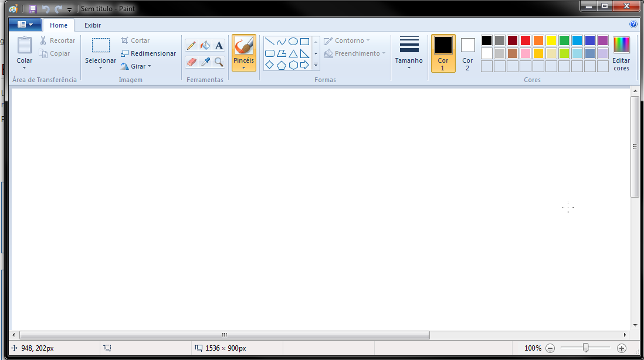Choose the Rectangle shape
644x360 pixels.
(304, 42)
